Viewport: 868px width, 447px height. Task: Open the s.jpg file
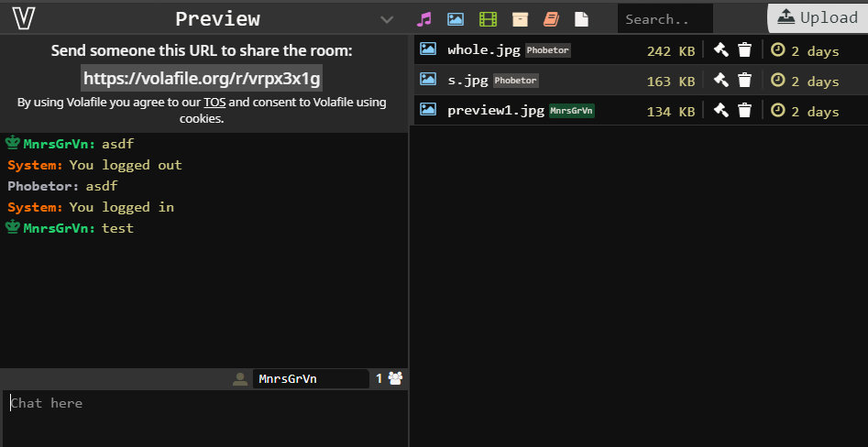pos(467,81)
